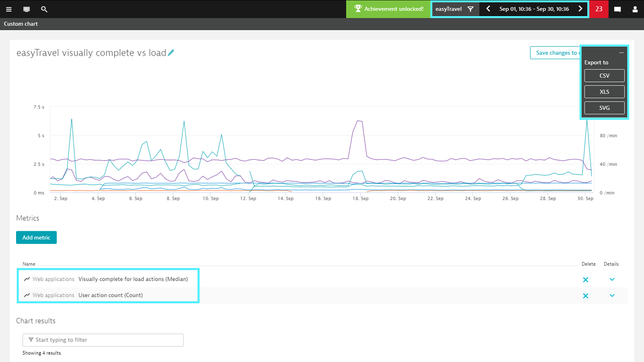Go to next timeframe with right arrow
Image resolution: width=644 pixels, height=362 pixels.
tap(580, 9)
